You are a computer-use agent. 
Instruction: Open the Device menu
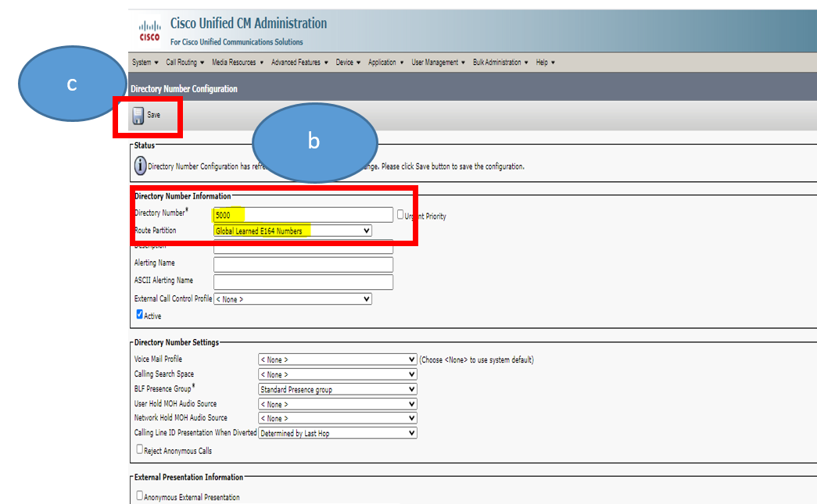pos(348,62)
